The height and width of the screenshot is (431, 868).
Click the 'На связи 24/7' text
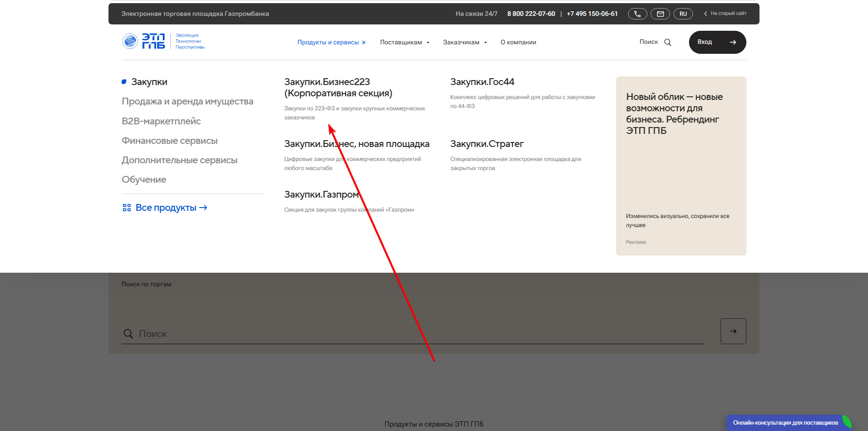tap(476, 14)
